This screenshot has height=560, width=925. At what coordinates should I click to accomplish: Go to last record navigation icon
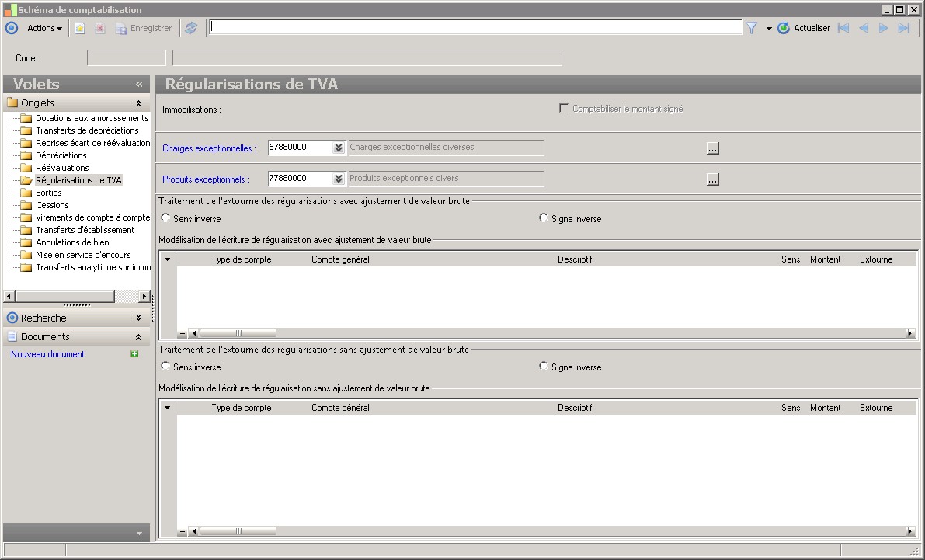tap(903, 28)
